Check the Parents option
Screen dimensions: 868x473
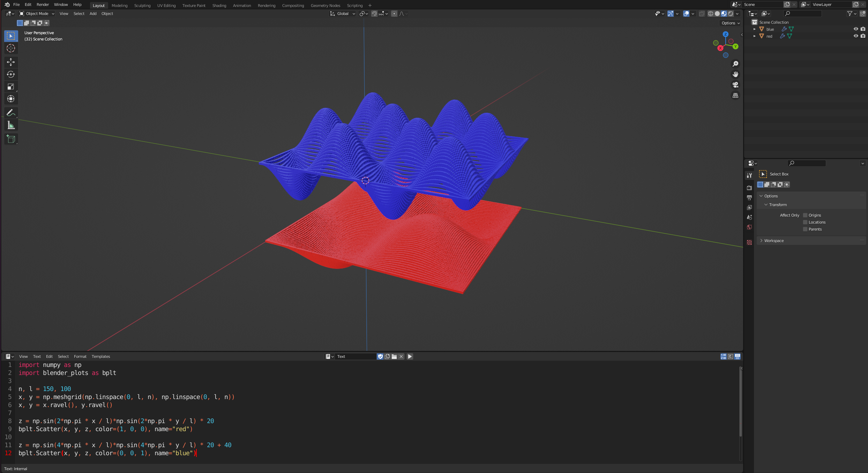[x=805, y=229]
